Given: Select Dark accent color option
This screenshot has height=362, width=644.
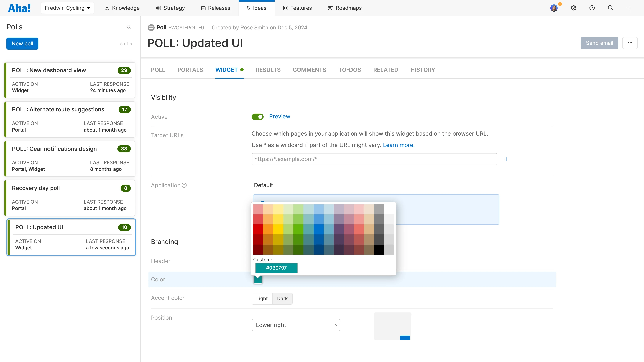Looking at the screenshot, I should (282, 298).
